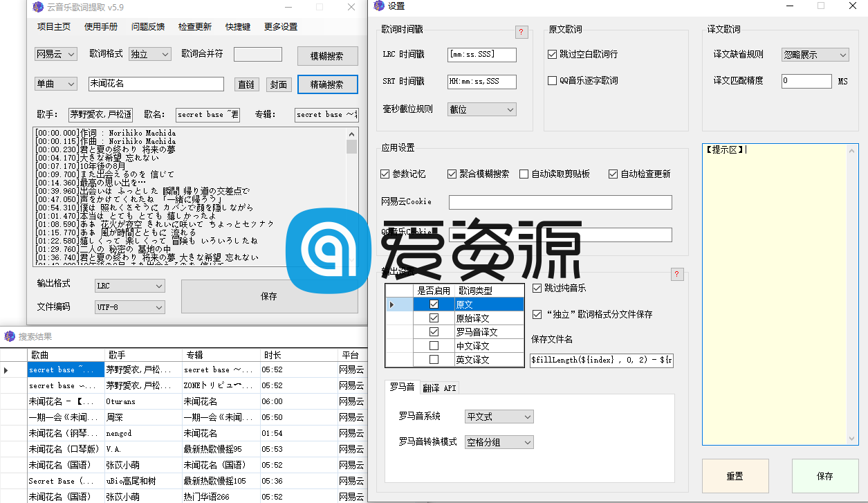
Task: Select the first secret base search result row
Action: [x=65, y=369]
